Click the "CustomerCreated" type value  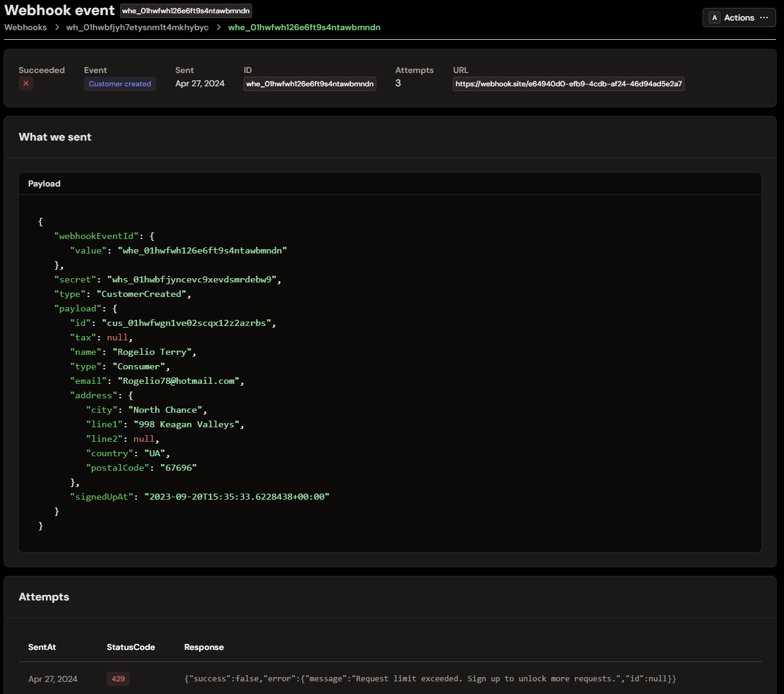click(141, 294)
